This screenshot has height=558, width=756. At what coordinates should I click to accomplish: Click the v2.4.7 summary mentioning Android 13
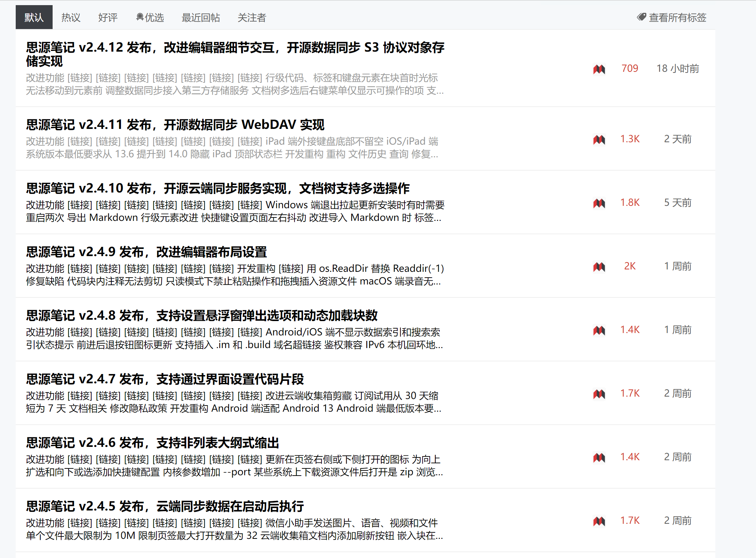pos(234,402)
